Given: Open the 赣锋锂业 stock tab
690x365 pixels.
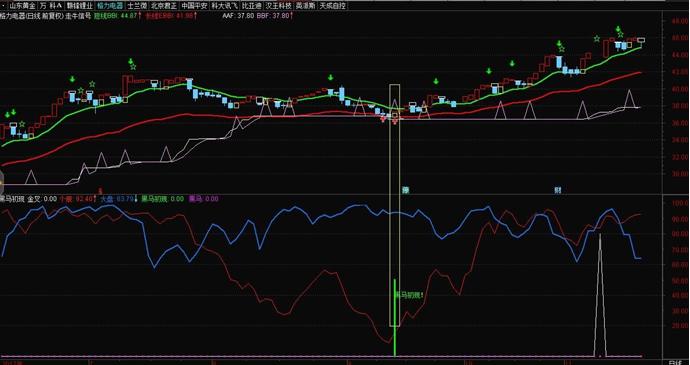Looking at the screenshot, I should click(x=80, y=6).
